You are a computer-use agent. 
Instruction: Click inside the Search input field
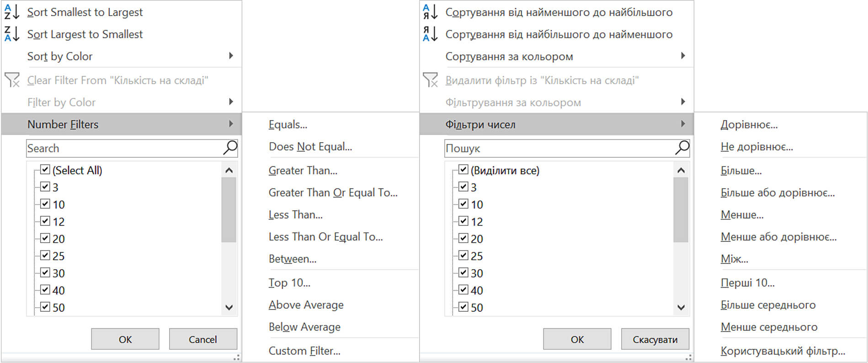tap(114, 148)
